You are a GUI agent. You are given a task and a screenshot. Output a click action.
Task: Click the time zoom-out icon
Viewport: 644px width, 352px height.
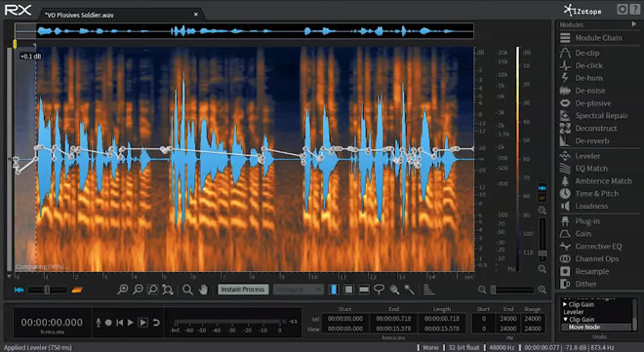pyautogui.click(x=138, y=290)
